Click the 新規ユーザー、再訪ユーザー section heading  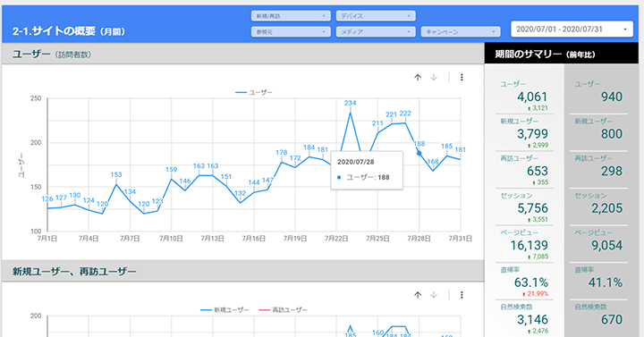pos(74,272)
